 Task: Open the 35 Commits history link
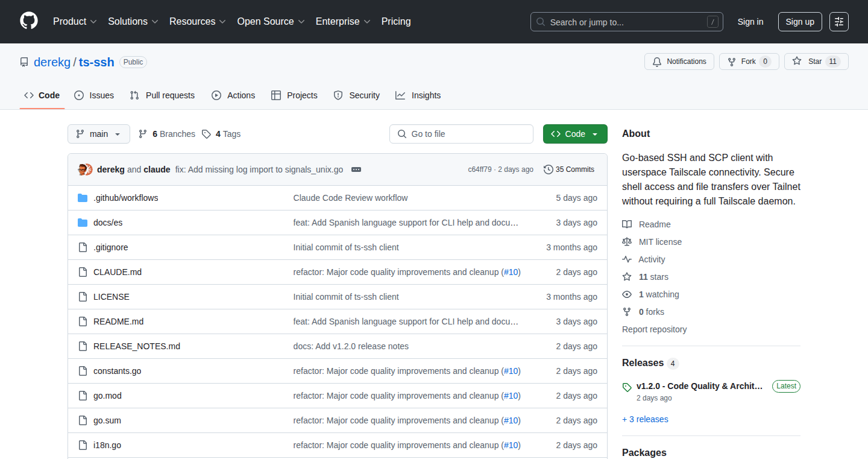pos(569,169)
